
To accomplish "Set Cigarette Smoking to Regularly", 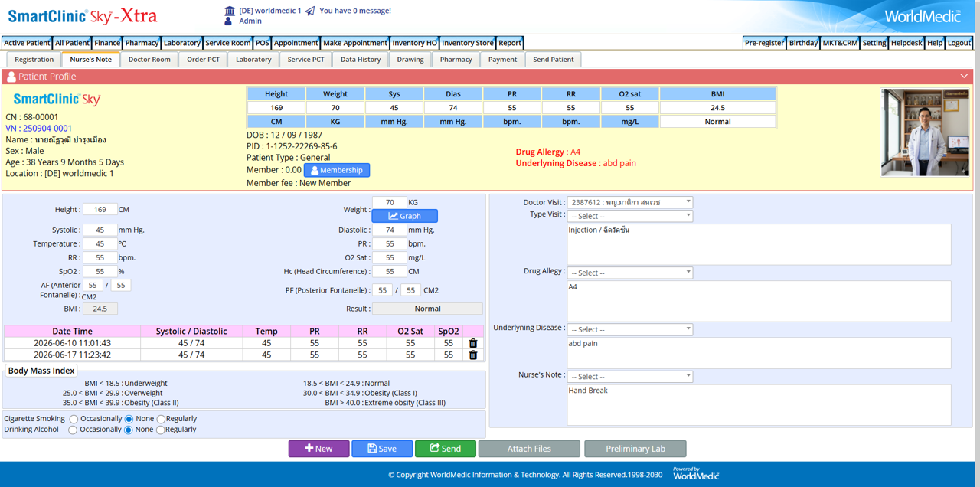I will (161, 419).
